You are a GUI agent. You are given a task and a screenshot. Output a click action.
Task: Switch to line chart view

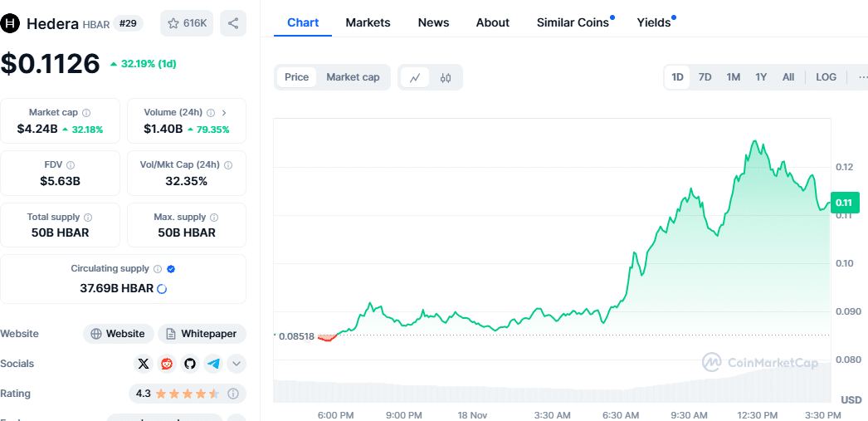tap(415, 77)
